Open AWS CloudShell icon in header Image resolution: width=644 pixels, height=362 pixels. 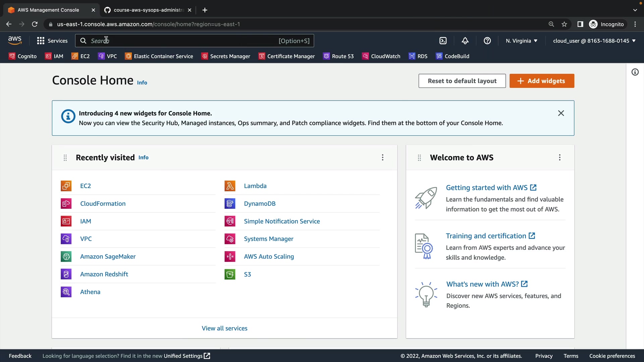443,41
